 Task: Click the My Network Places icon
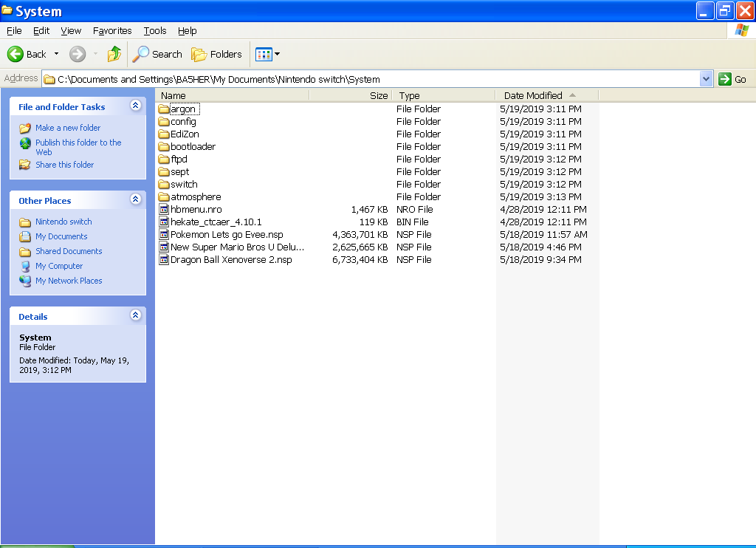[x=25, y=281]
